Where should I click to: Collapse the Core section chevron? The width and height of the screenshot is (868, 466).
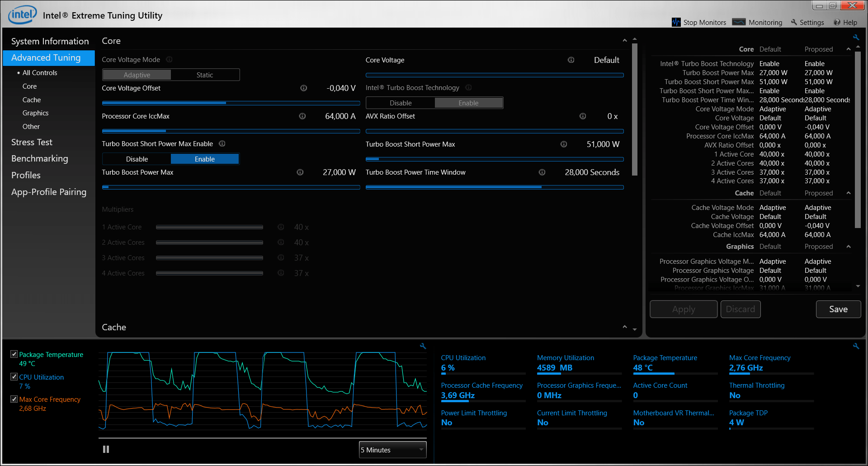[625, 40]
